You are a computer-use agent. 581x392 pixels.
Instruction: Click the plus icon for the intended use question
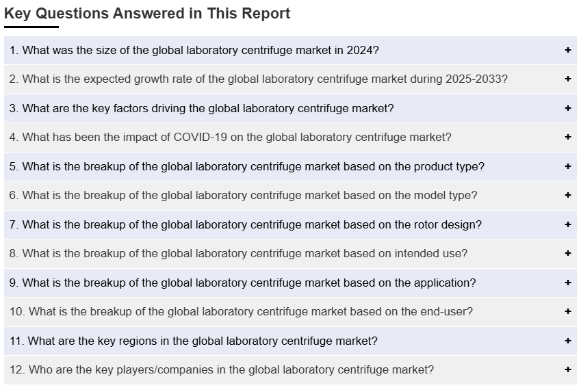[x=568, y=253]
